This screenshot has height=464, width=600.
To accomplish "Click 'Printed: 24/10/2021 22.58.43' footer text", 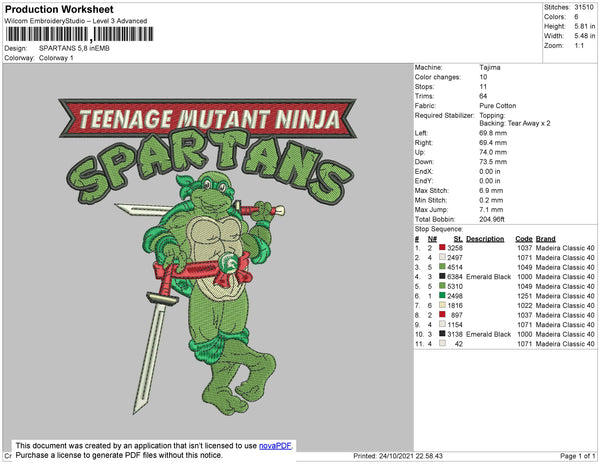I will coord(398,456).
